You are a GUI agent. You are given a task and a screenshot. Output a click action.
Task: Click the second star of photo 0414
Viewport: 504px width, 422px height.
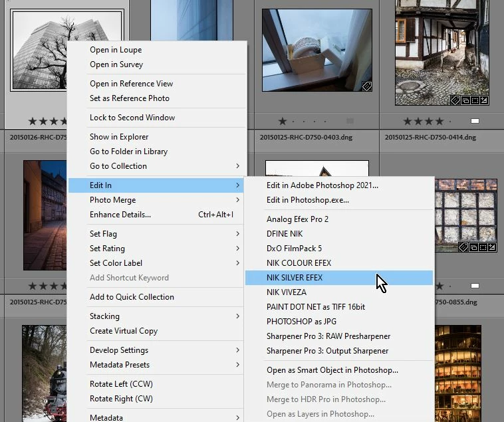[x=418, y=121]
